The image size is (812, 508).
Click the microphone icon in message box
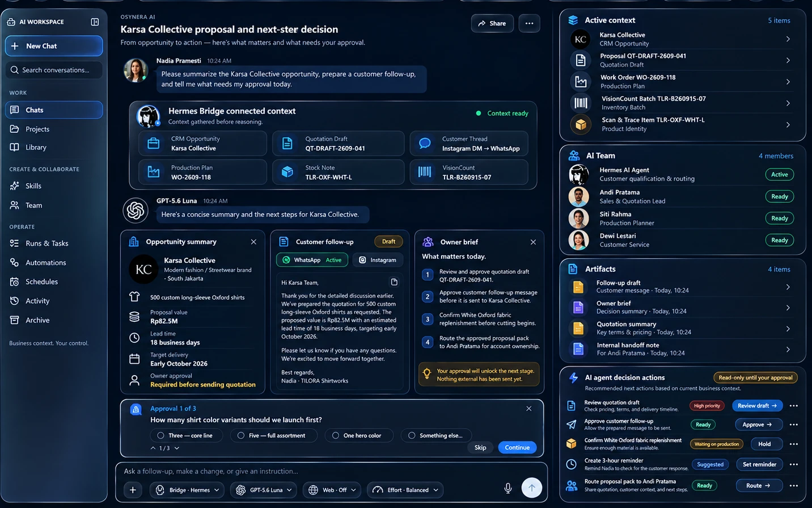point(508,488)
